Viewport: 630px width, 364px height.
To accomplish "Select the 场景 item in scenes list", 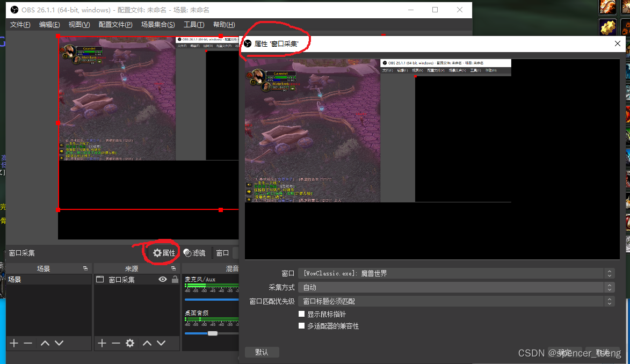I will [49, 279].
